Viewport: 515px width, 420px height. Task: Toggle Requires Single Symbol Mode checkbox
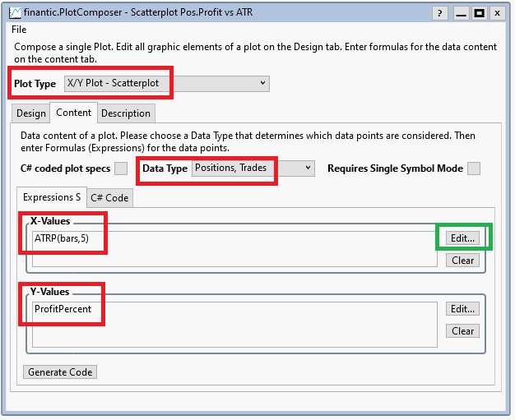[x=474, y=168]
